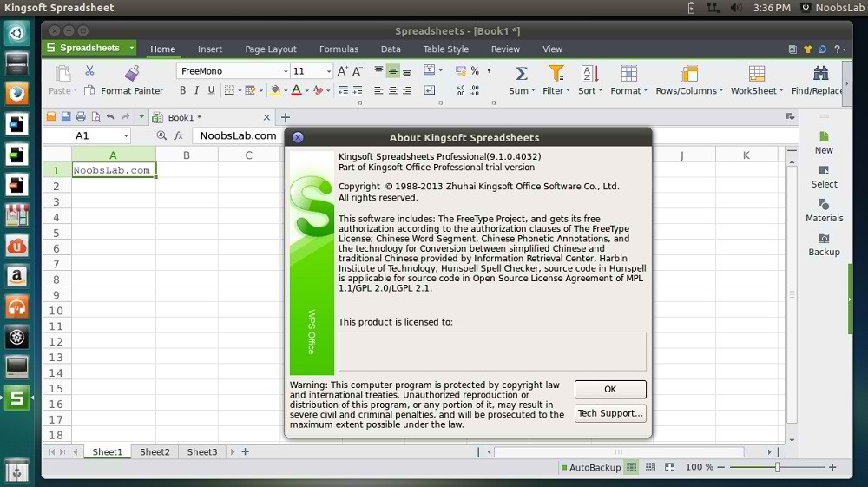Expand the A1 name box dropdown
The image size is (868, 487).
pos(126,135)
